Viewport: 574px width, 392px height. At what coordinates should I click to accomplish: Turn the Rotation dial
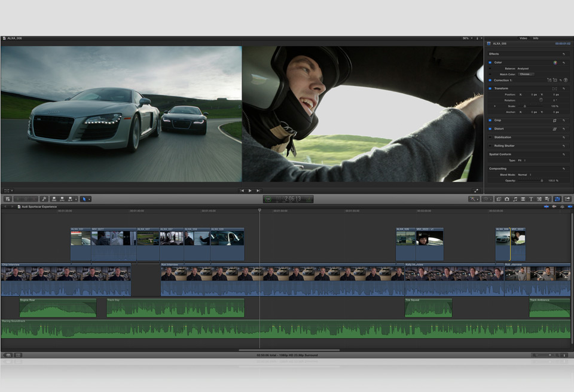pyautogui.click(x=541, y=100)
